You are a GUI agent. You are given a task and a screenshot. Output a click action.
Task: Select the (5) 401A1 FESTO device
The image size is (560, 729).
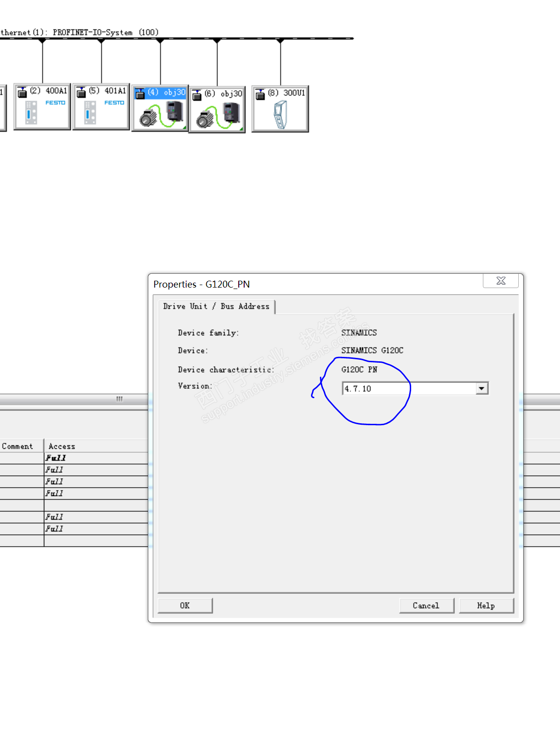click(x=101, y=107)
